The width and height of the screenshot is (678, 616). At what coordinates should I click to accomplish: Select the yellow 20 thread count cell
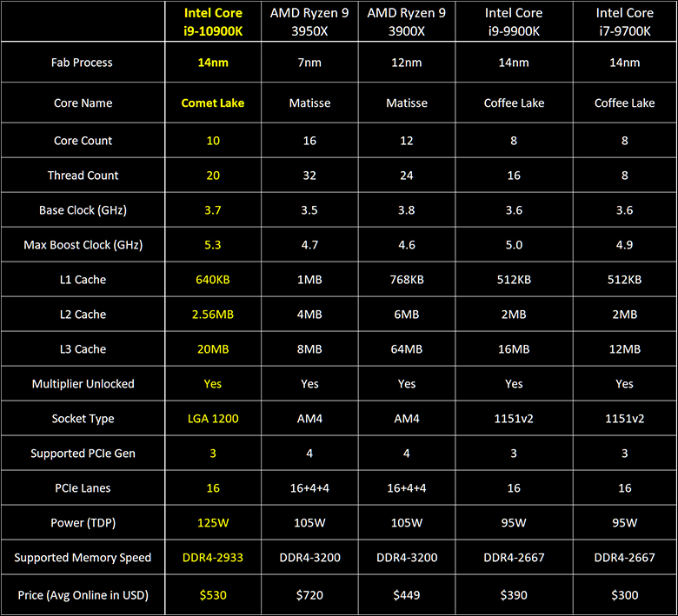(x=213, y=176)
